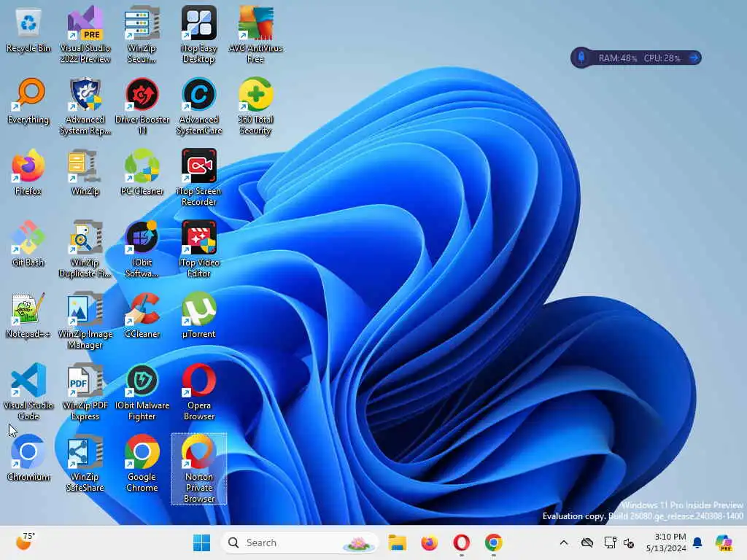Image resolution: width=747 pixels, height=560 pixels.
Task: Open File Explorer from the taskbar
Action: point(397,542)
